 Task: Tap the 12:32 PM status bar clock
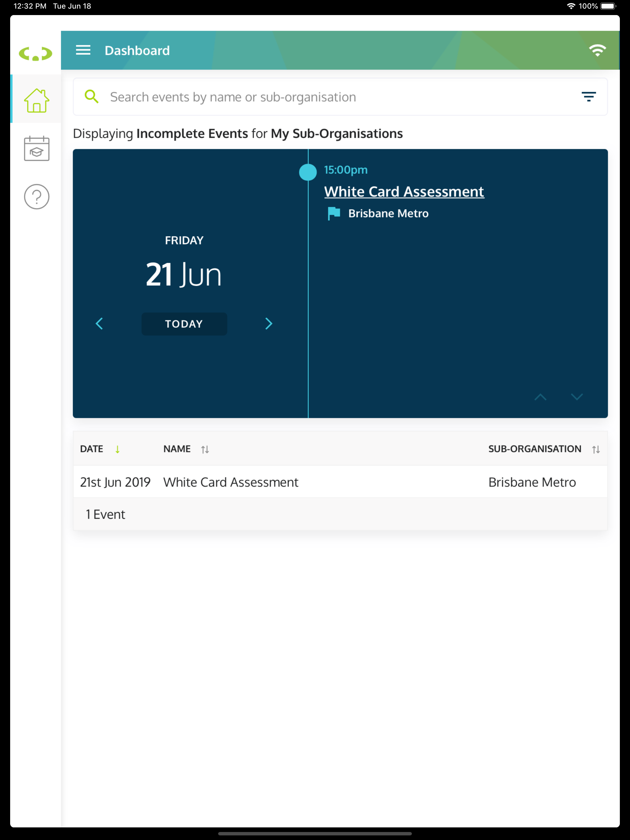pyautogui.click(x=30, y=6)
